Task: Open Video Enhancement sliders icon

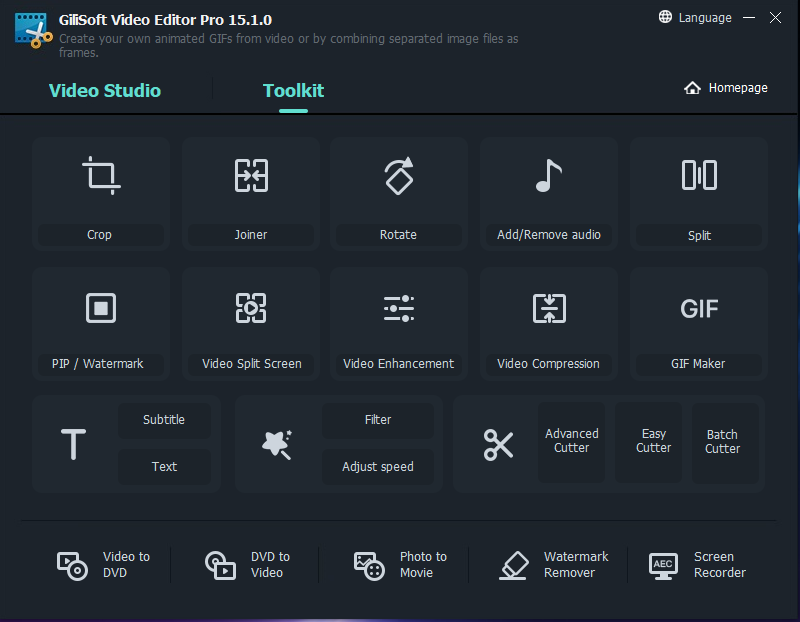Action: coord(399,308)
